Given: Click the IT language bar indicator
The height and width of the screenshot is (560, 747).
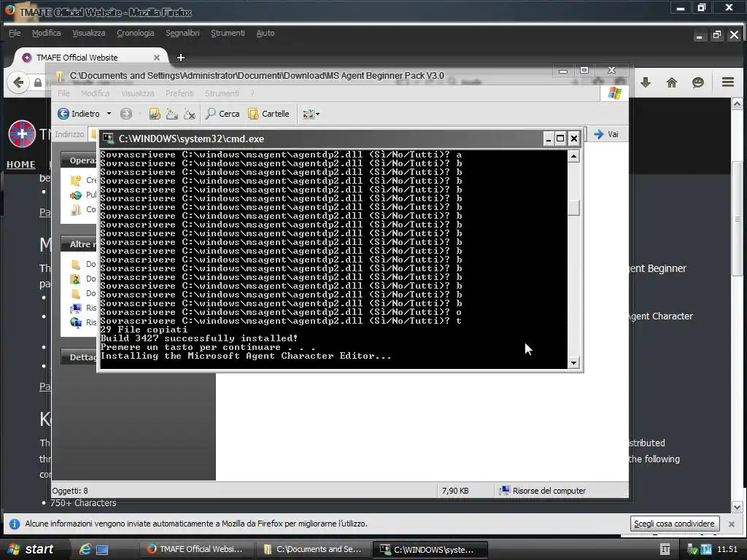Looking at the screenshot, I should pos(665,549).
